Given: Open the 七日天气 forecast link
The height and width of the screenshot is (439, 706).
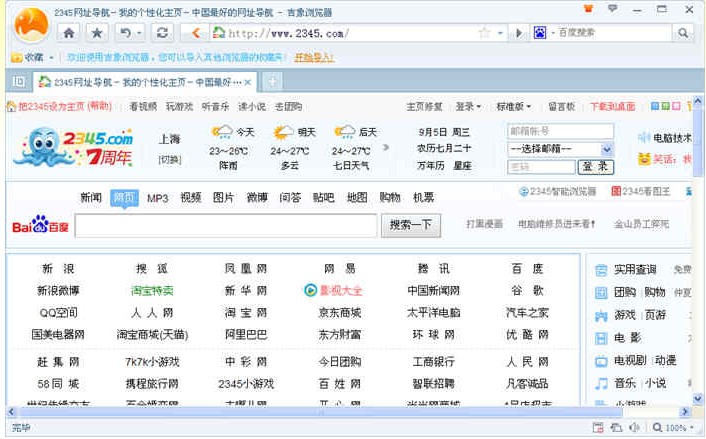Looking at the screenshot, I should click(x=351, y=166).
